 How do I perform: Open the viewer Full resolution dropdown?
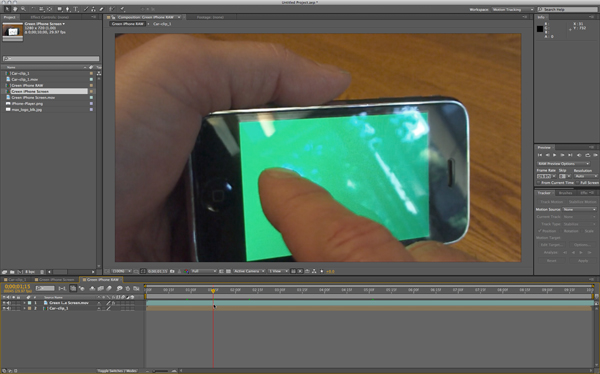[204, 271]
